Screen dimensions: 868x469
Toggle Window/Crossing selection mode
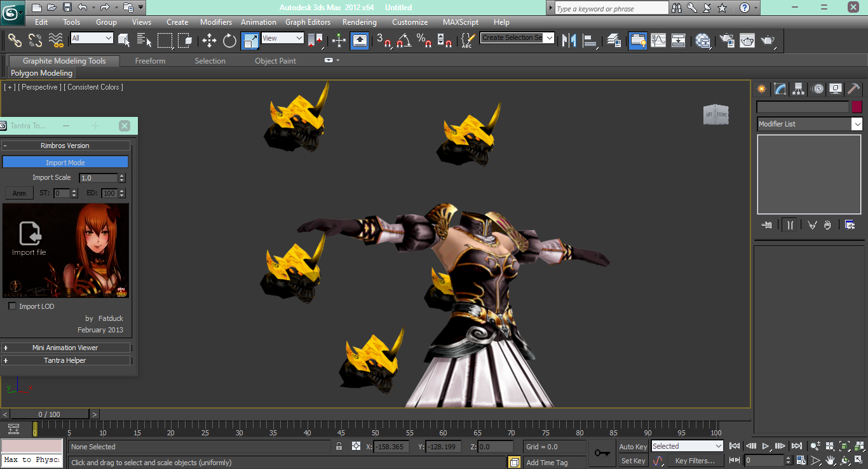click(185, 40)
